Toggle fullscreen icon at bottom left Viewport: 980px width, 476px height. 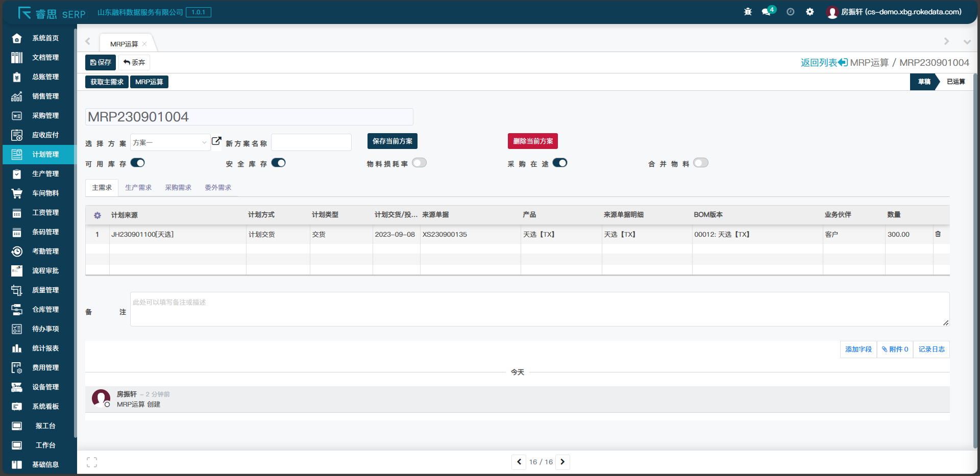click(x=92, y=462)
